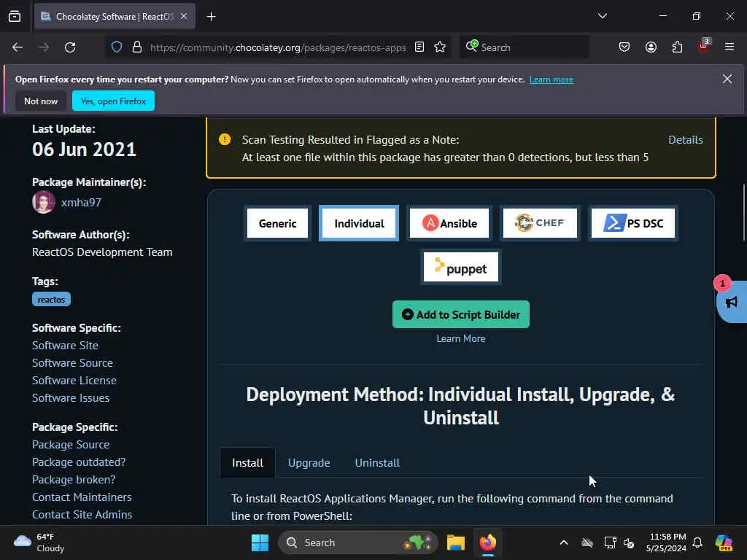Switch to the Uninstall tab
The height and width of the screenshot is (560, 747).
[x=377, y=463]
